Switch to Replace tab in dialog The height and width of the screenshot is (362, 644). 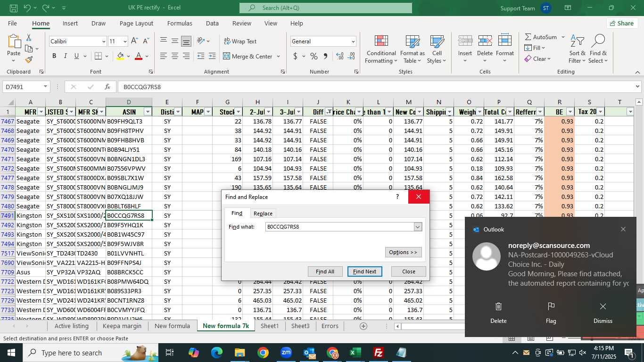coord(263,214)
